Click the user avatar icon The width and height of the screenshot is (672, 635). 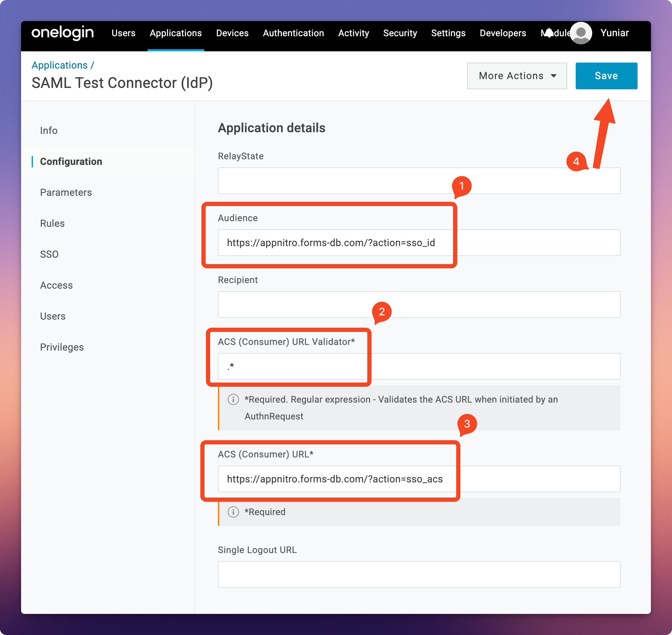click(x=581, y=33)
